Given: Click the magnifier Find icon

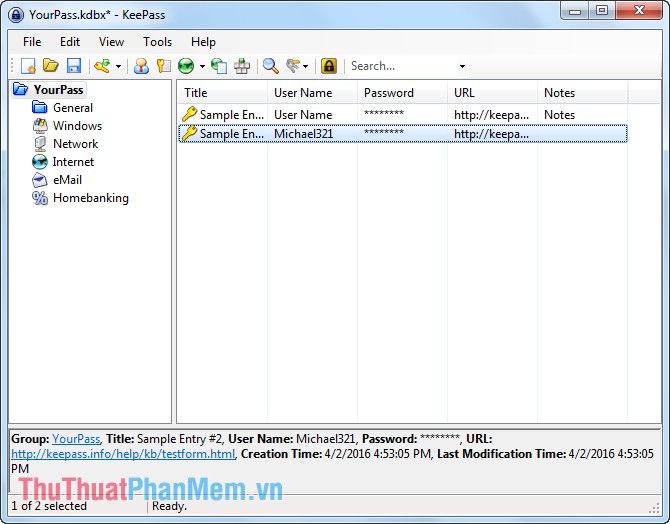Looking at the screenshot, I should pos(270,66).
